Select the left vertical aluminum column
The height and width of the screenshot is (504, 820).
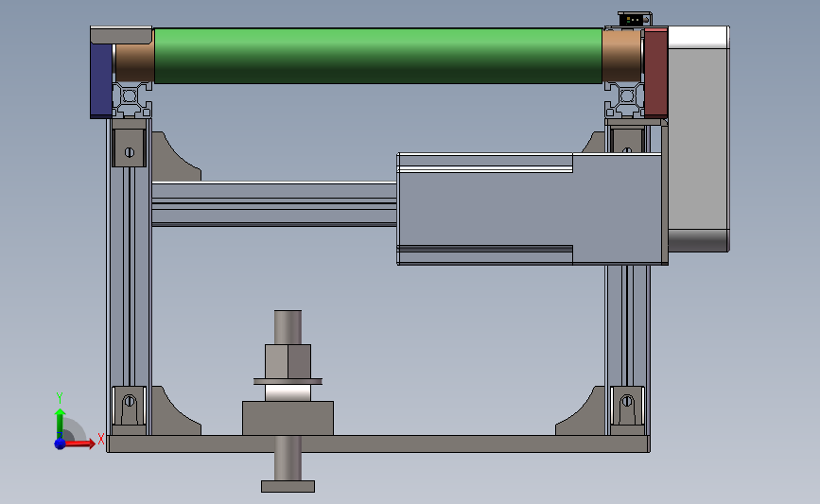click(130, 277)
